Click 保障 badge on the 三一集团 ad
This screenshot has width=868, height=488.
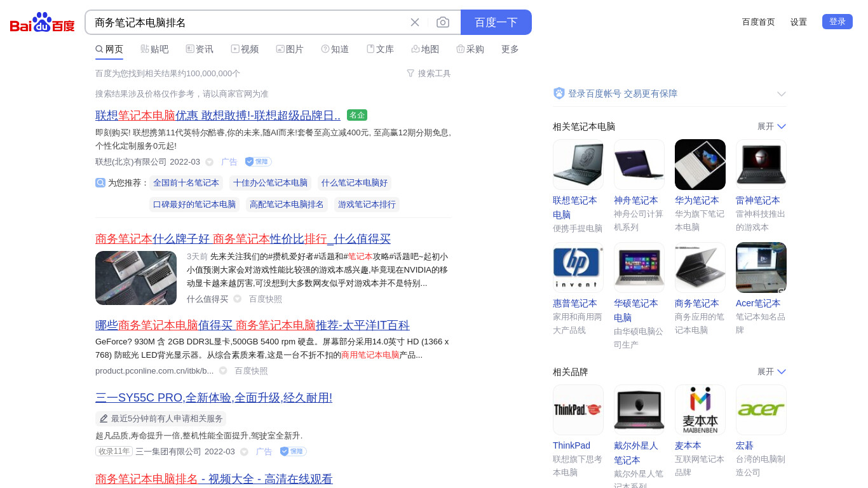point(294,451)
